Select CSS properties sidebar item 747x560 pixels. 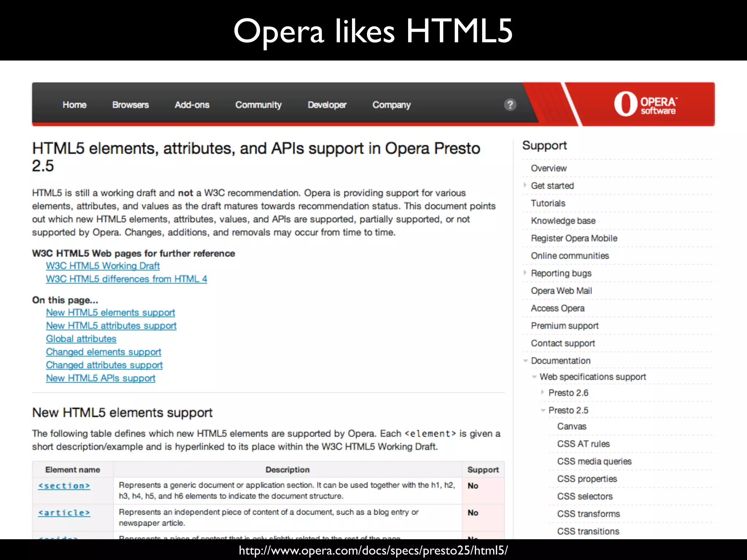tap(587, 479)
